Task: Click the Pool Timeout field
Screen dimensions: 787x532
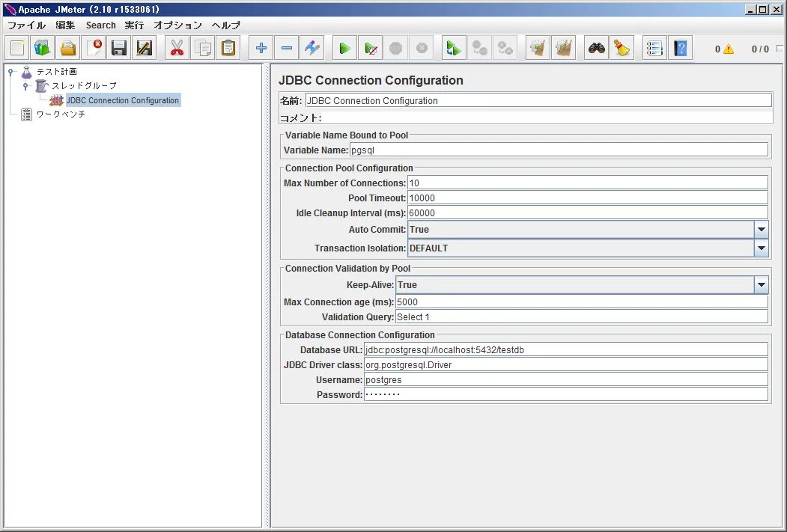Action: (588, 198)
